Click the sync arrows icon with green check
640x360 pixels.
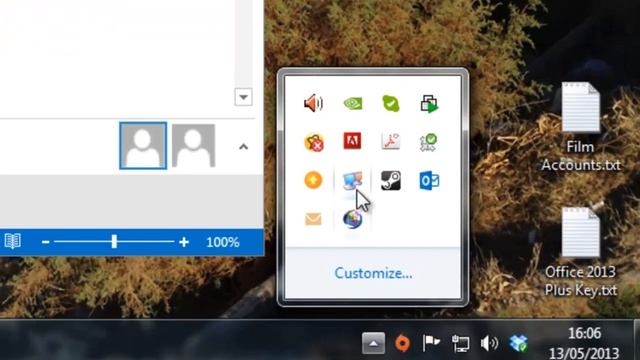pos(428,142)
